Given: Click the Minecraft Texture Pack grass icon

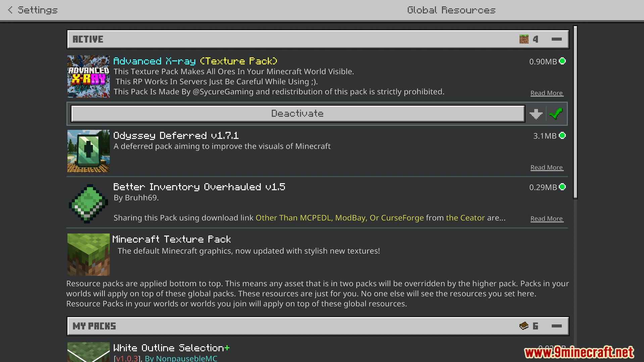Looking at the screenshot, I should (x=89, y=254).
